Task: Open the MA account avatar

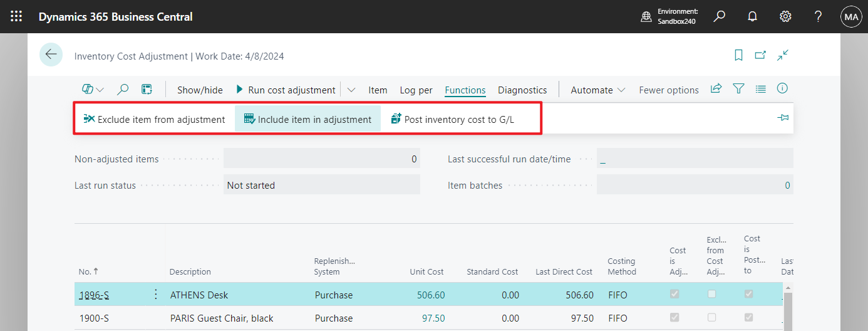Action: point(851,17)
